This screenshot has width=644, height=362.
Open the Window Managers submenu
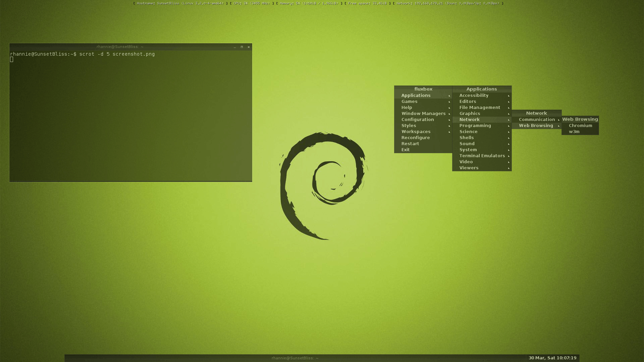point(423,114)
